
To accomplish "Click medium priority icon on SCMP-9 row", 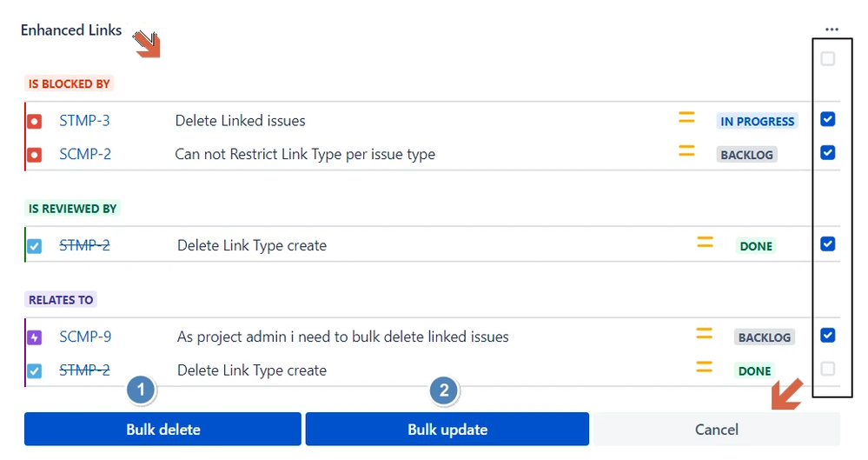I will (704, 334).
